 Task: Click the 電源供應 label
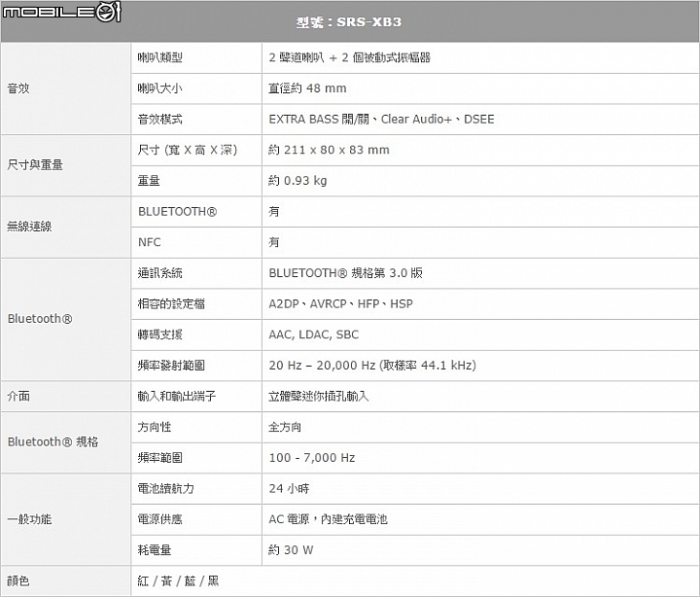click(159, 520)
